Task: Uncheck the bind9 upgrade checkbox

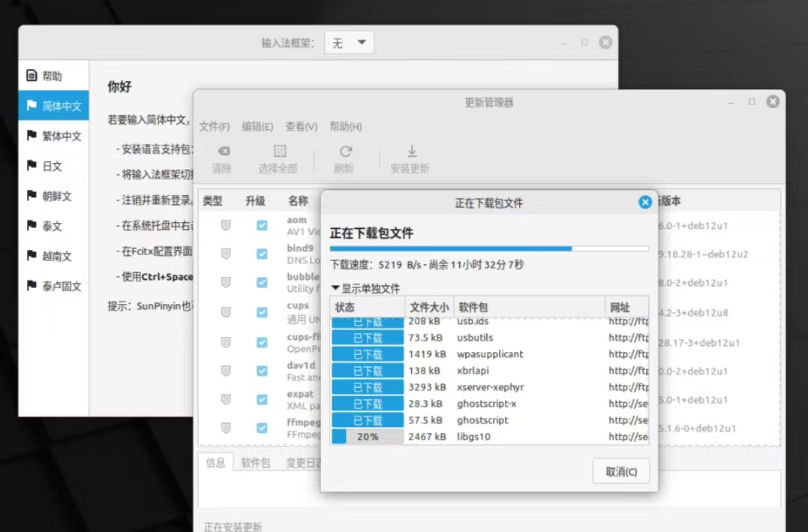Action: pyautogui.click(x=262, y=254)
